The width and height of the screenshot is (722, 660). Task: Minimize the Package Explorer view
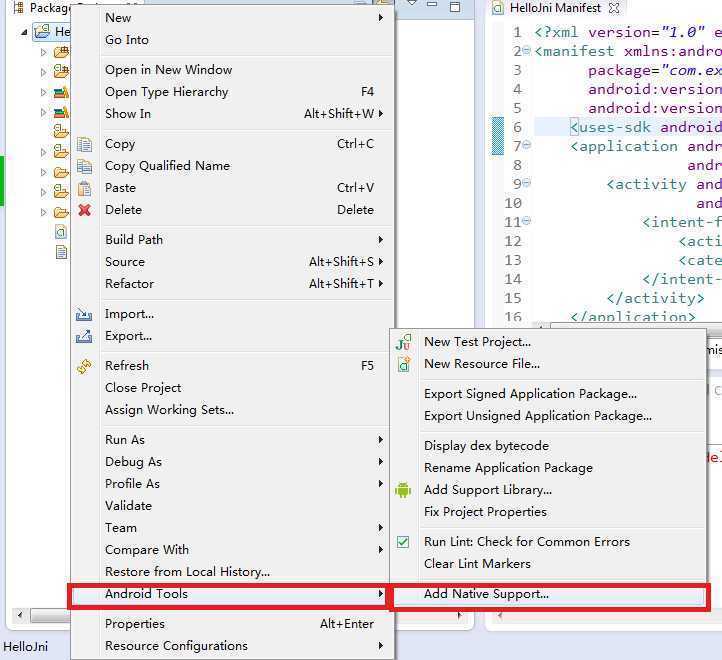(x=432, y=5)
